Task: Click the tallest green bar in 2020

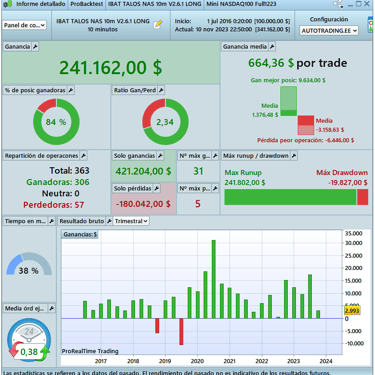Action: pos(214,279)
